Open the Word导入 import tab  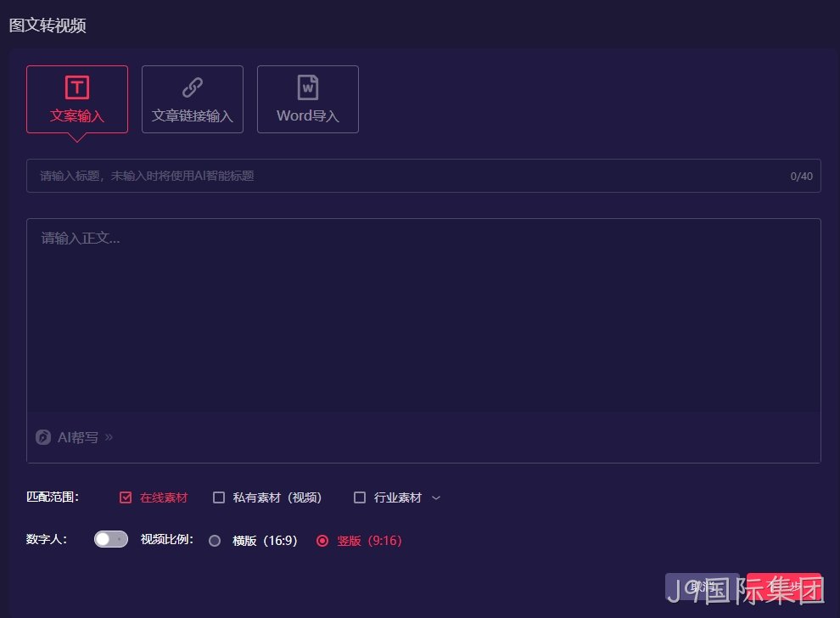click(307, 99)
